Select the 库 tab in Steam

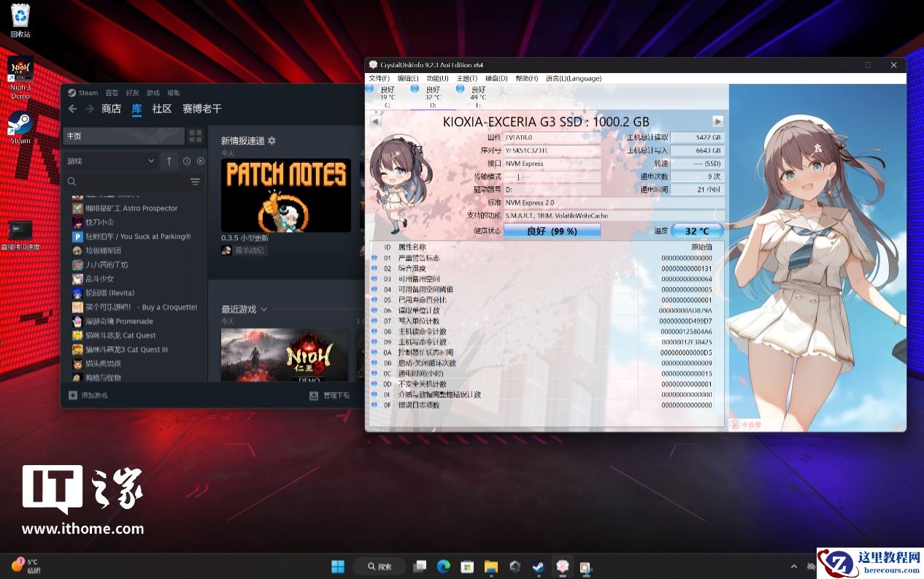click(136, 109)
